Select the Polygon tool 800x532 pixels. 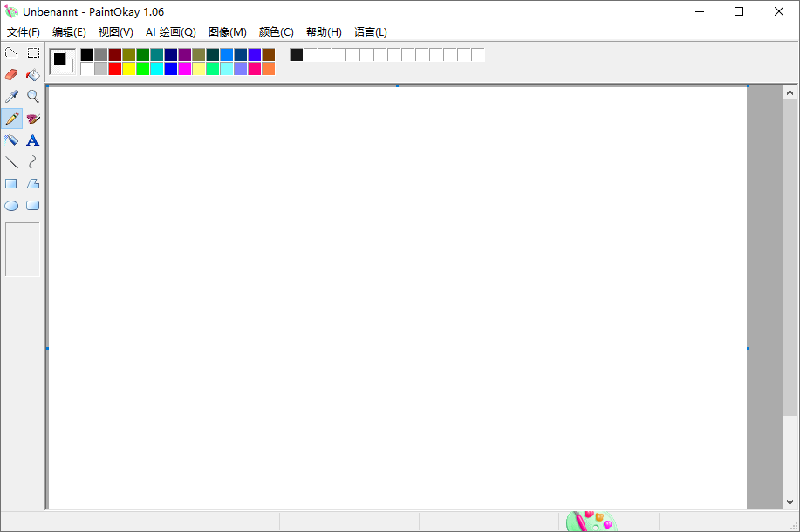click(33, 183)
